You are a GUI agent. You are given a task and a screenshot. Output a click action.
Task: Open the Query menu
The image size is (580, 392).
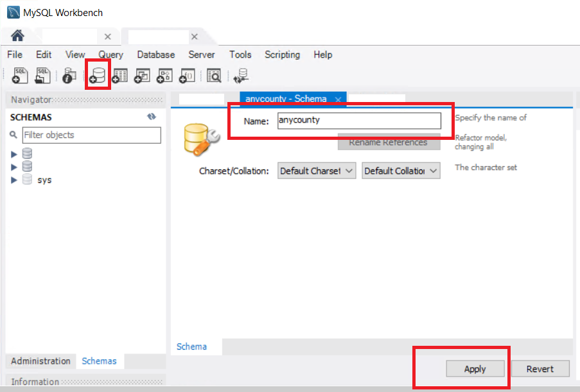pos(110,55)
